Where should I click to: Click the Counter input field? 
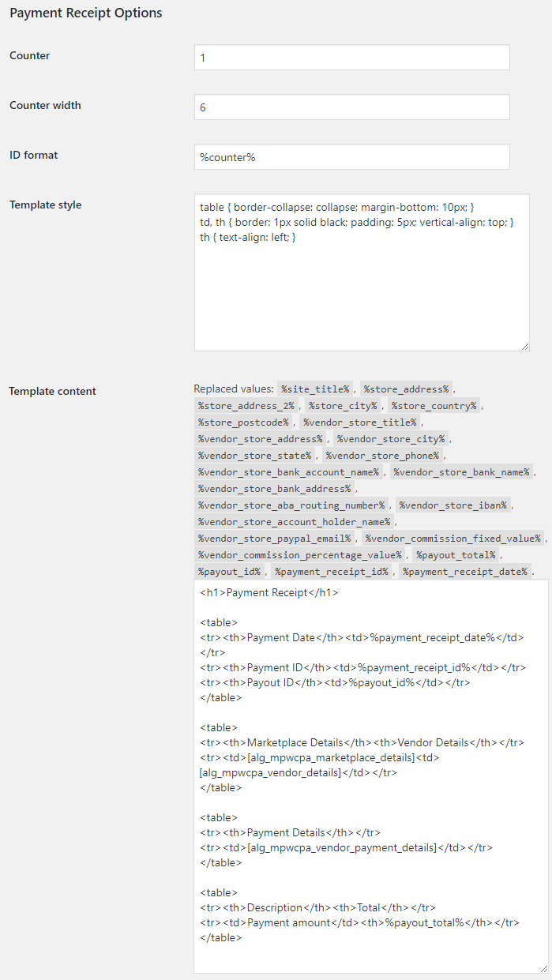coord(352,58)
